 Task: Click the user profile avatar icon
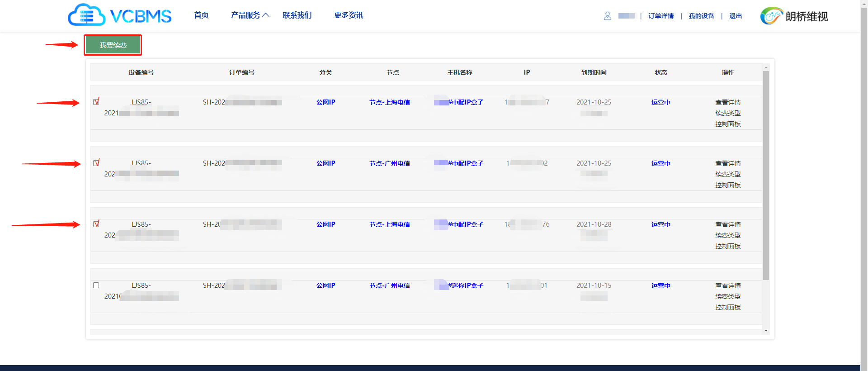pos(607,16)
